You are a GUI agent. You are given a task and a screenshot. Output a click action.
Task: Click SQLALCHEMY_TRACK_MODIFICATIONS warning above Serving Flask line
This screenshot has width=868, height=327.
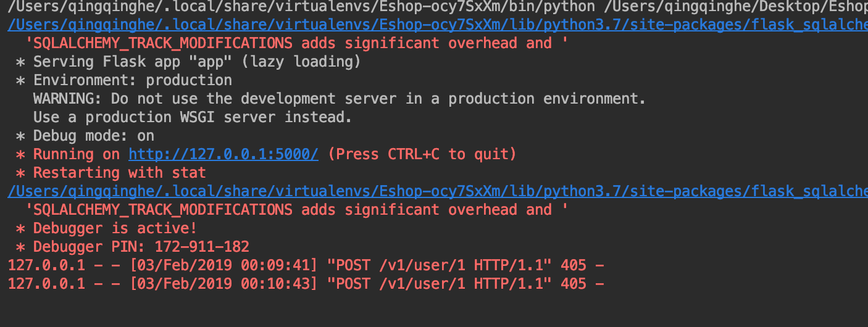(x=296, y=43)
